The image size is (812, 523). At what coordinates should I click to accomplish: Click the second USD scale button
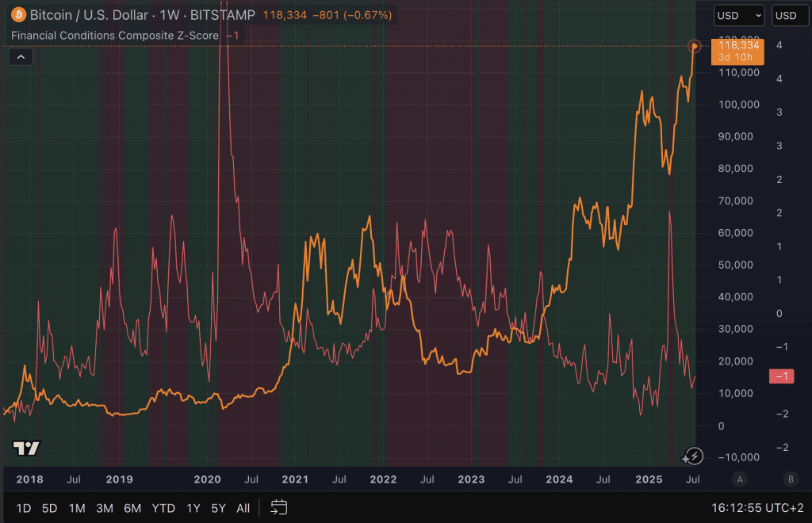click(790, 16)
